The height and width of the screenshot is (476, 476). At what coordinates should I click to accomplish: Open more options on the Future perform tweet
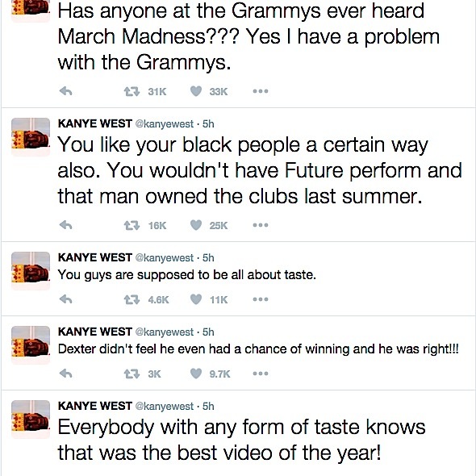tap(261, 225)
